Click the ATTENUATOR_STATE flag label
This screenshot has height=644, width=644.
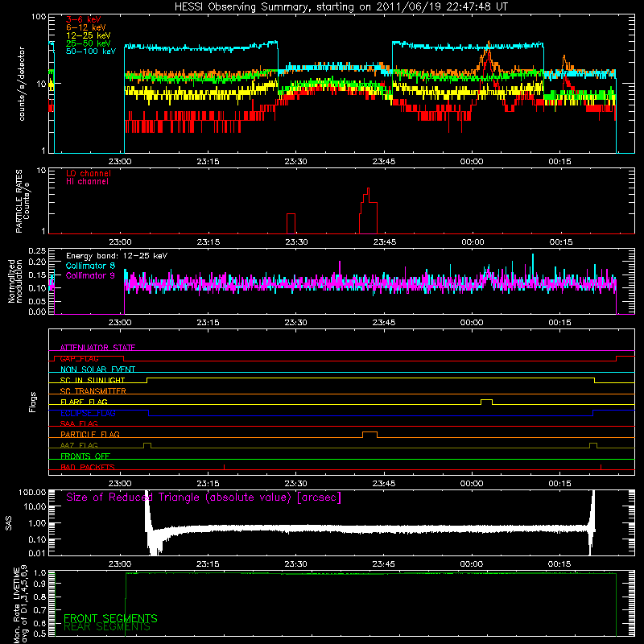(x=97, y=348)
